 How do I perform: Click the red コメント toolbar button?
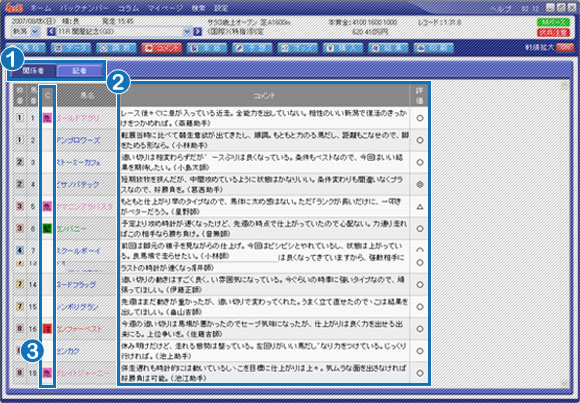(162, 48)
